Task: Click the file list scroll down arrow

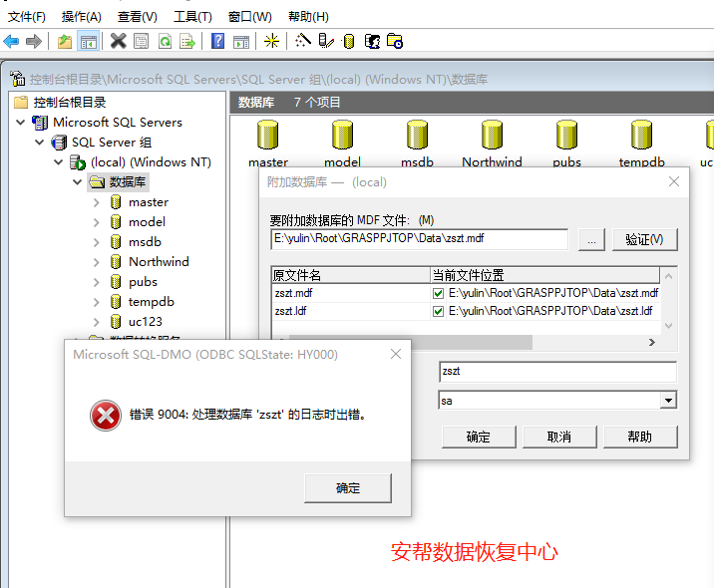Action: tap(668, 326)
